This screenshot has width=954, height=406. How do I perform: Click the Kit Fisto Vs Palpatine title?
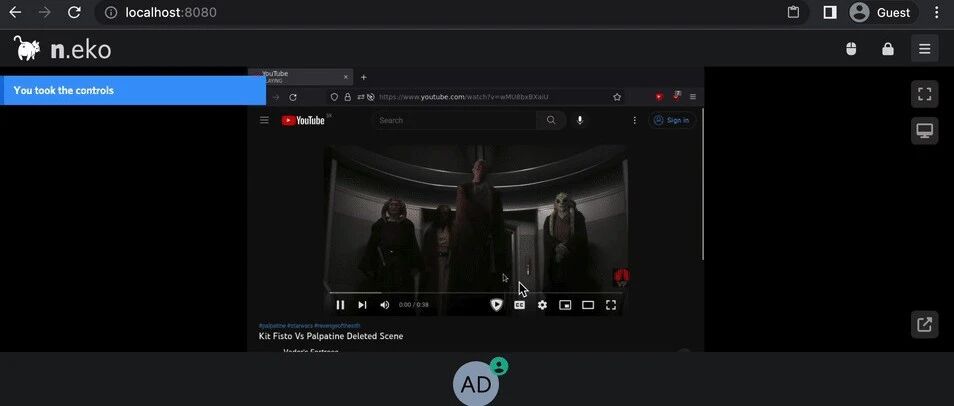(x=330, y=336)
